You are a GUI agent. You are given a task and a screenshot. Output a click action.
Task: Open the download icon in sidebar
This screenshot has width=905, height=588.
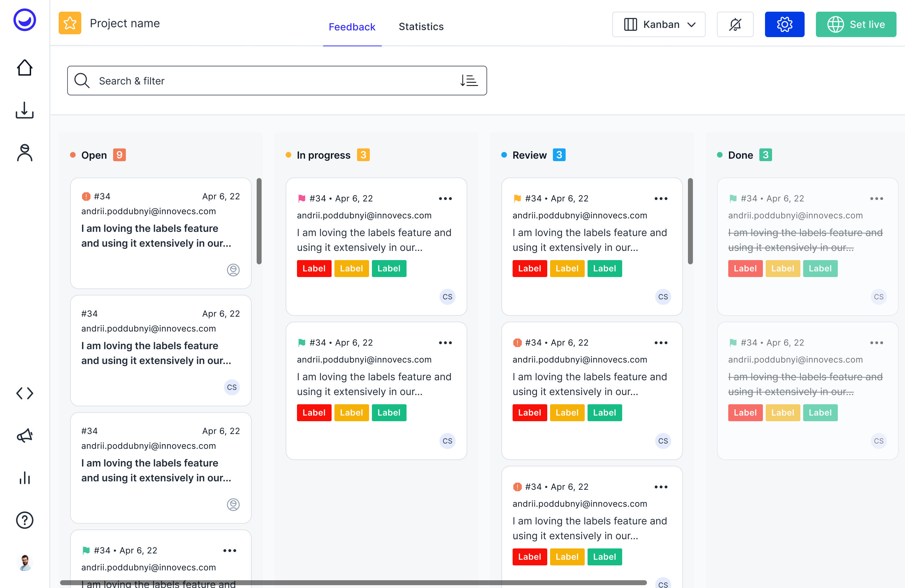point(25,110)
